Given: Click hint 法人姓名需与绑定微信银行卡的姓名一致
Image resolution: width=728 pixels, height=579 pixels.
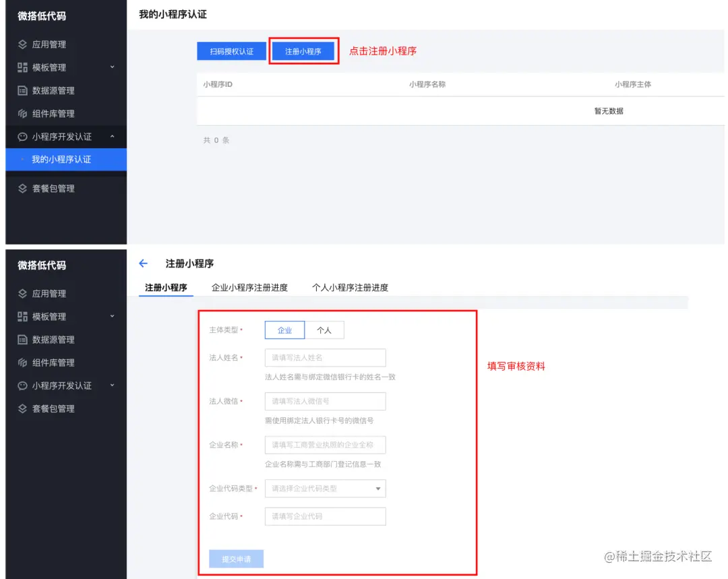Looking at the screenshot, I should pyautogui.click(x=330, y=377).
